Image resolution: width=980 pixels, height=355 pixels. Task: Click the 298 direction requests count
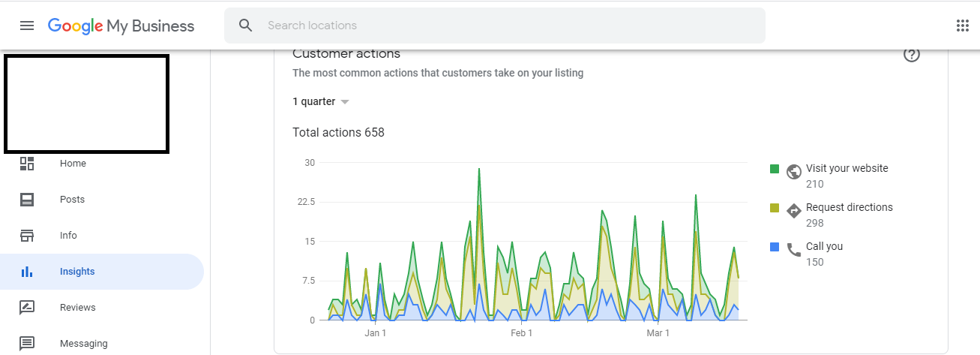(814, 223)
